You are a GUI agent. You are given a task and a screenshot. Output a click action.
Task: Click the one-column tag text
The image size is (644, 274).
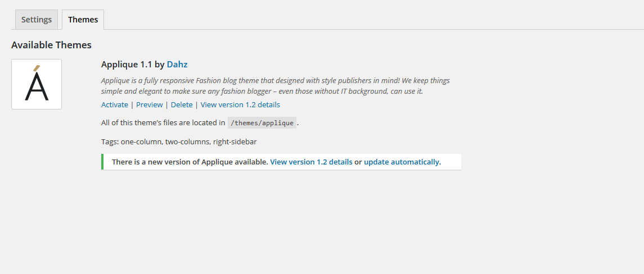pyautogui.click(x=141, y=141)
